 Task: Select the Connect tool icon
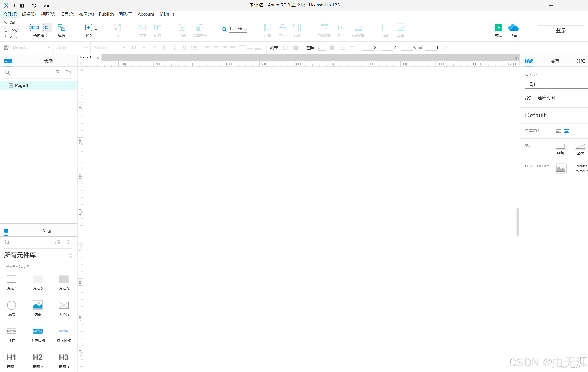[61, 27]
